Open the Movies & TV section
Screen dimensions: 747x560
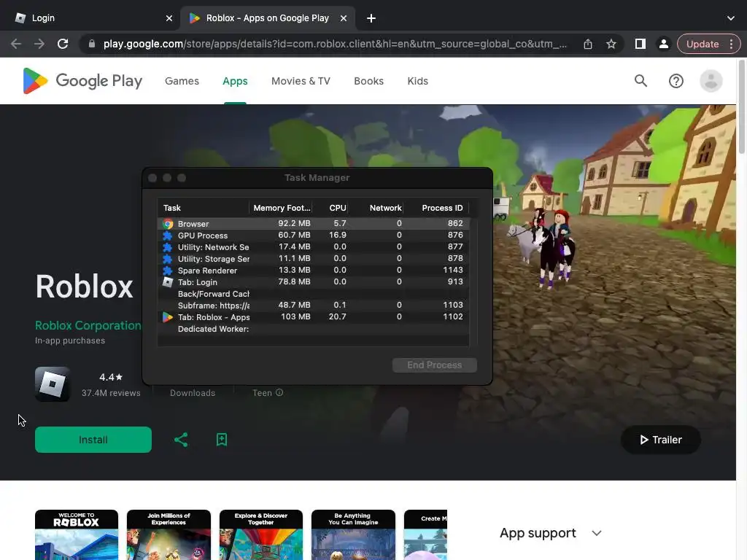pos(301,81)
